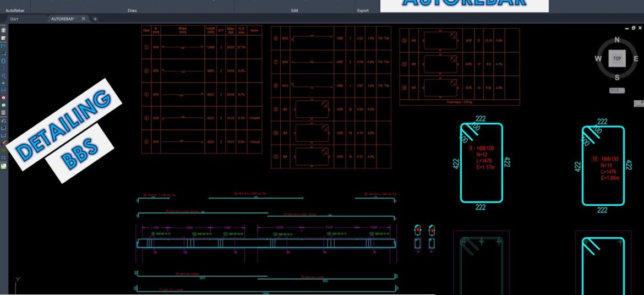Select the blue L-shaped bar tool icon
Viewport: 644px width, 295px height.
coord(4,53)
